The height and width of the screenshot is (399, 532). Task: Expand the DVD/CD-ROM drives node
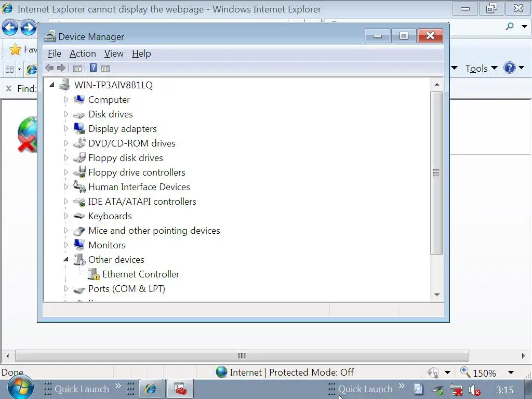[x=66, y=143]
